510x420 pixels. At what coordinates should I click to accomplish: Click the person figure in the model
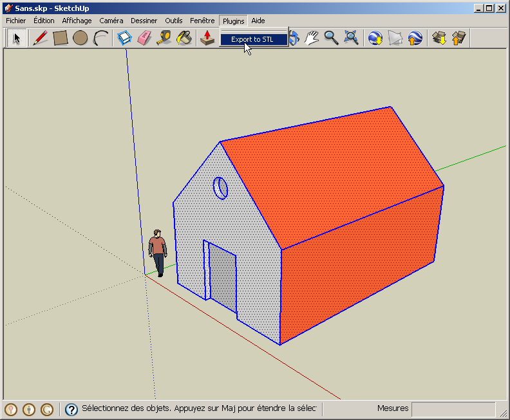158,253
